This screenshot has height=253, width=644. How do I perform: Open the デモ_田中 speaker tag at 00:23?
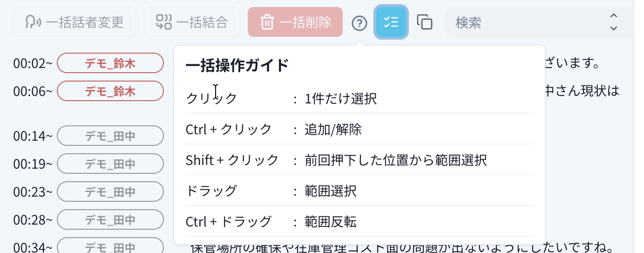[110, 191]
